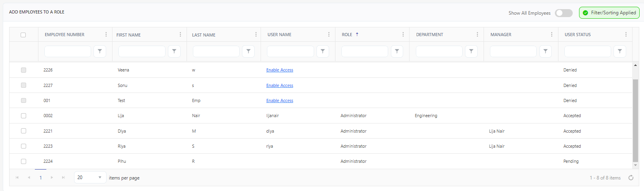The width and height of the screenshot is (644, 191).
Task: Click the Department filter text field
Action: 439,51
